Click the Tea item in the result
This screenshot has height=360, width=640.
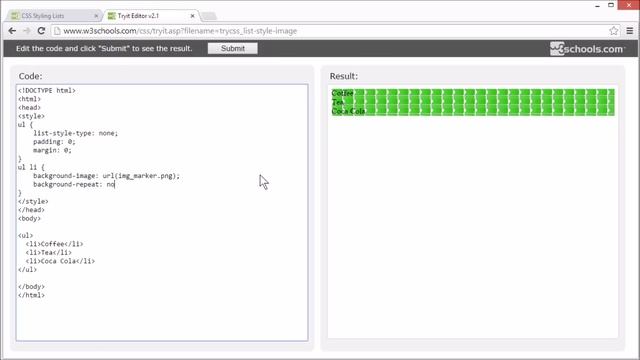[x=337, y=102]
